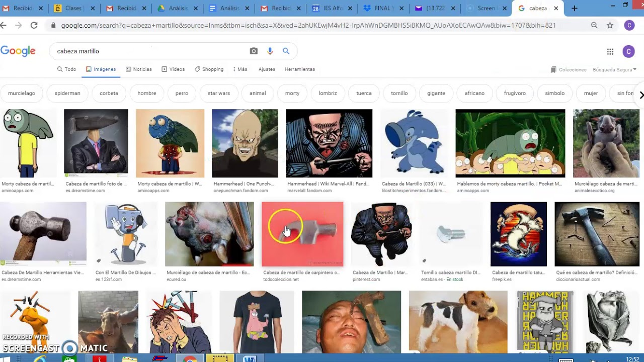Switch to the "FINAL Y" browser tab
Image resolution: width=644 pixels, height=362 pixels.
click(383, 8)
